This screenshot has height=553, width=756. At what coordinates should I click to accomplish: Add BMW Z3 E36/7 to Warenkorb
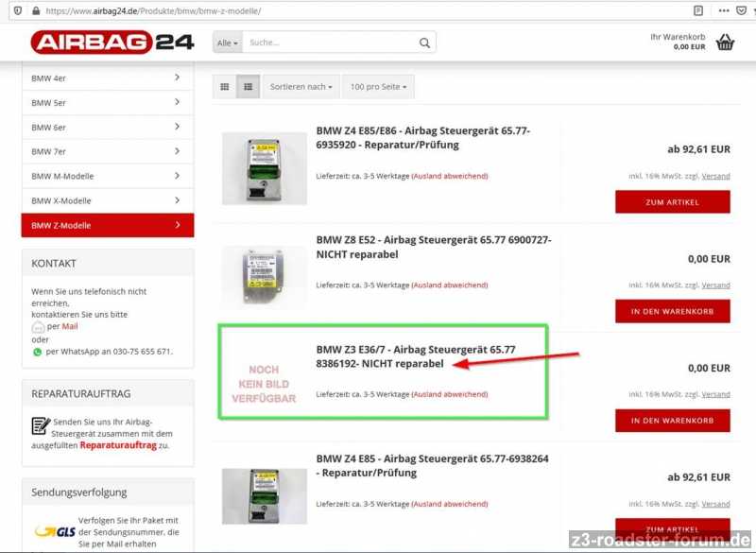(x=672, y=421)
